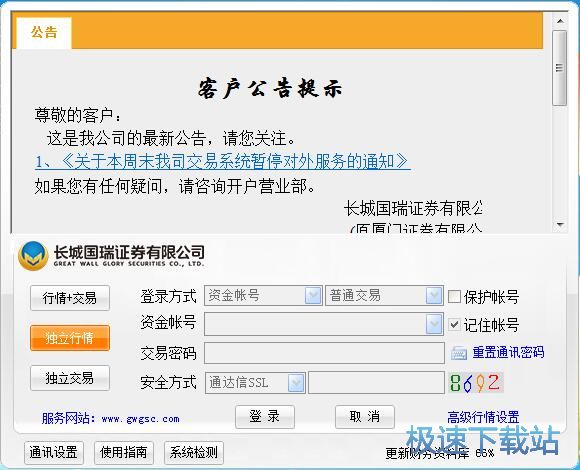580x470 pixels.
Task: Click the 8692 captcha image to refresh
Action: tap(476, 383)
